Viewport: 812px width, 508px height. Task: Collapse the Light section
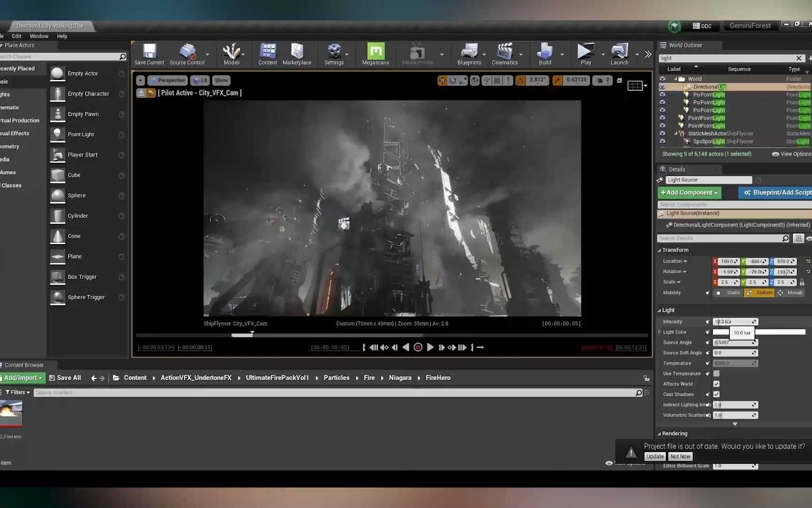(x=659, y=310)
